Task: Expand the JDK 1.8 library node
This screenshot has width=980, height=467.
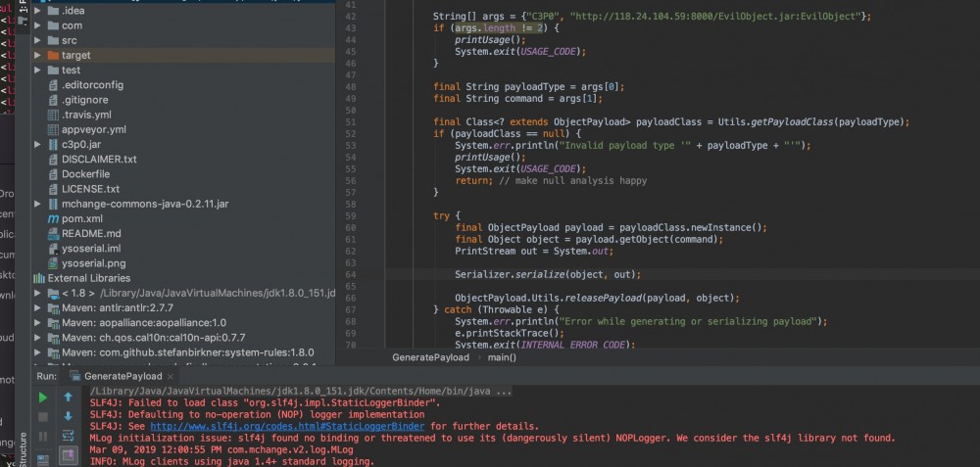Action: (x=37, y=293)
